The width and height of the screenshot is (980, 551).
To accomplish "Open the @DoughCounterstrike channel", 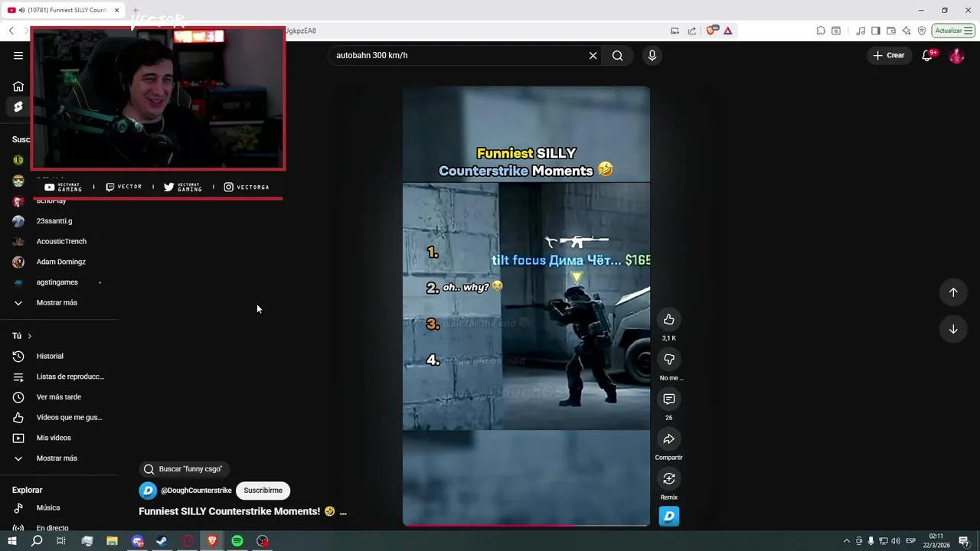I will tap(196, 491).
